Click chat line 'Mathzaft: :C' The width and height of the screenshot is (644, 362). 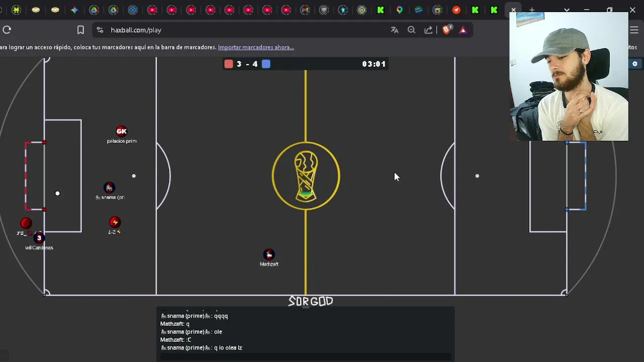click(176, 340)
